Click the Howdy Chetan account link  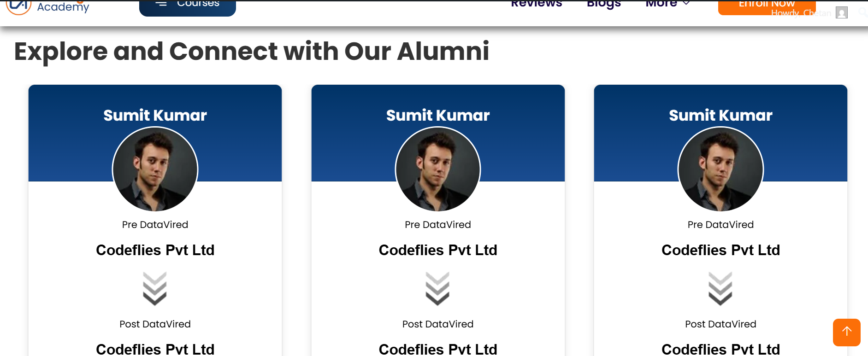[x=801, y=13]
